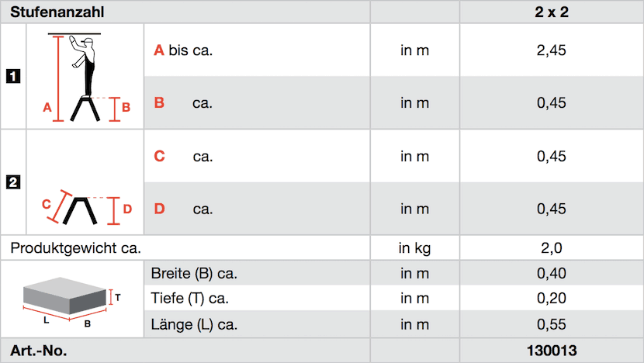The width and height of the screenshot is (644, 363).
Task: Click the red letter C in 'C ca.' row
Action: [x=159, y=156]
